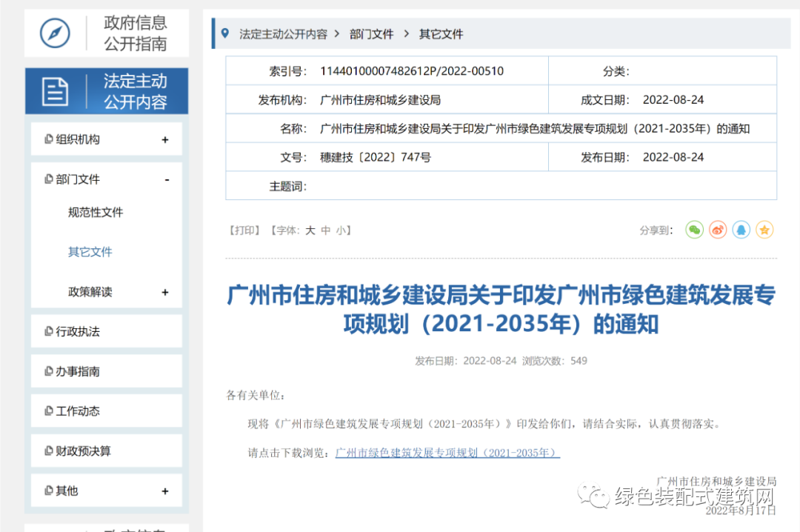Open the 办事指南 menu item
The image size is (800, 532).
[x=107, y=371]
